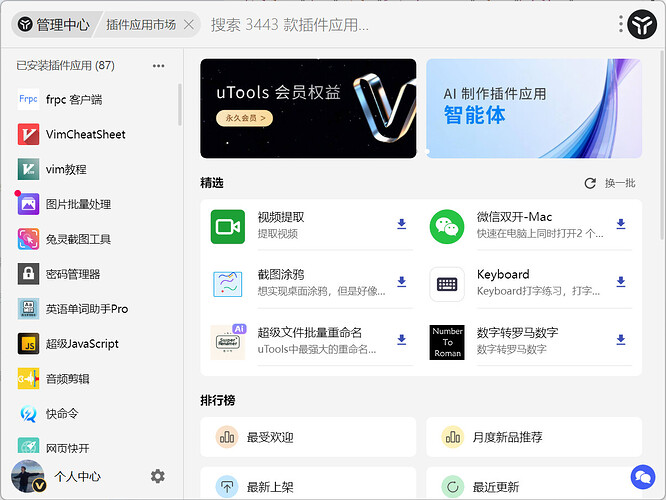Open the 最近更新 list

pyautogui.click(x=534, y=483)
